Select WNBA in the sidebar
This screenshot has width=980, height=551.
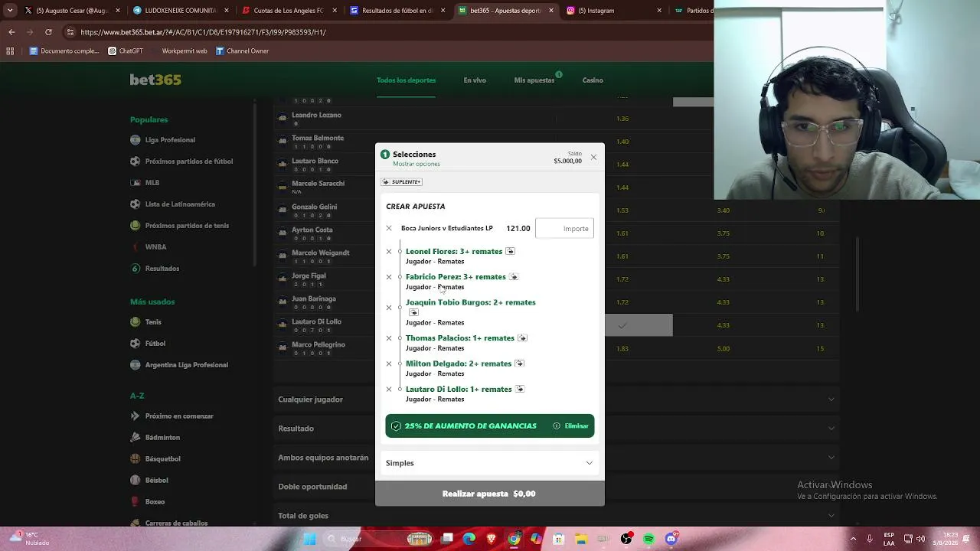[x=155, y=247]
